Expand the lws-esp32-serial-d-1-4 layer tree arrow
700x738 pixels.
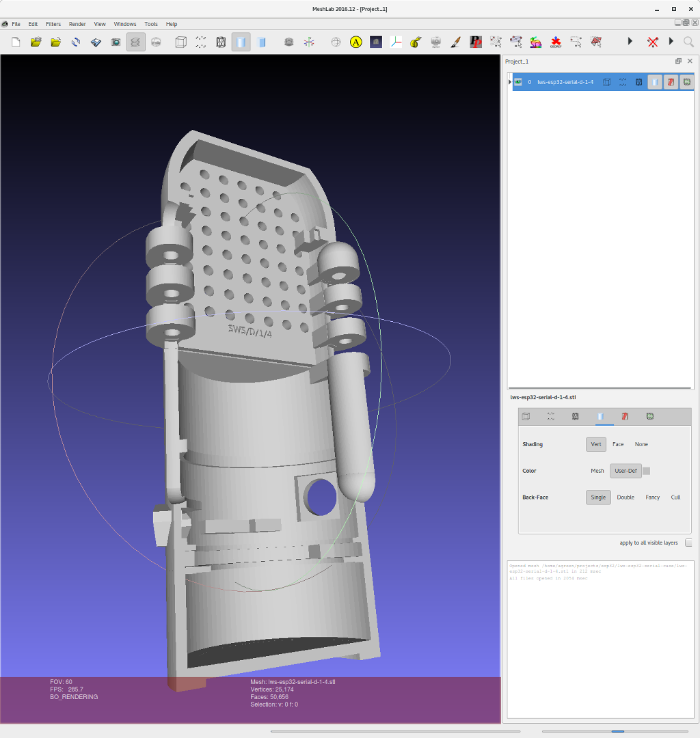pyautogui.click(x=510, y=82)
